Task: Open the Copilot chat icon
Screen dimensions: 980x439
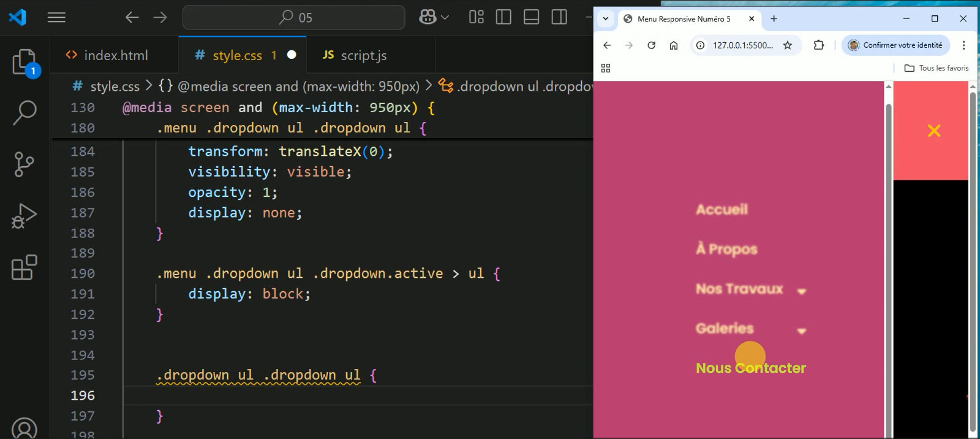Action: pos(428,17)
